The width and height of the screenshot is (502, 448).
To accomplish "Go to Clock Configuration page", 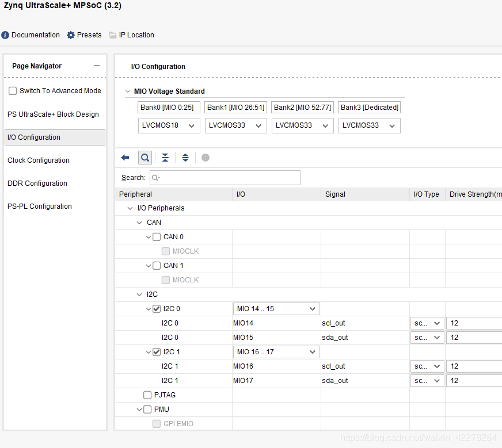I will [x=38, y=160].
